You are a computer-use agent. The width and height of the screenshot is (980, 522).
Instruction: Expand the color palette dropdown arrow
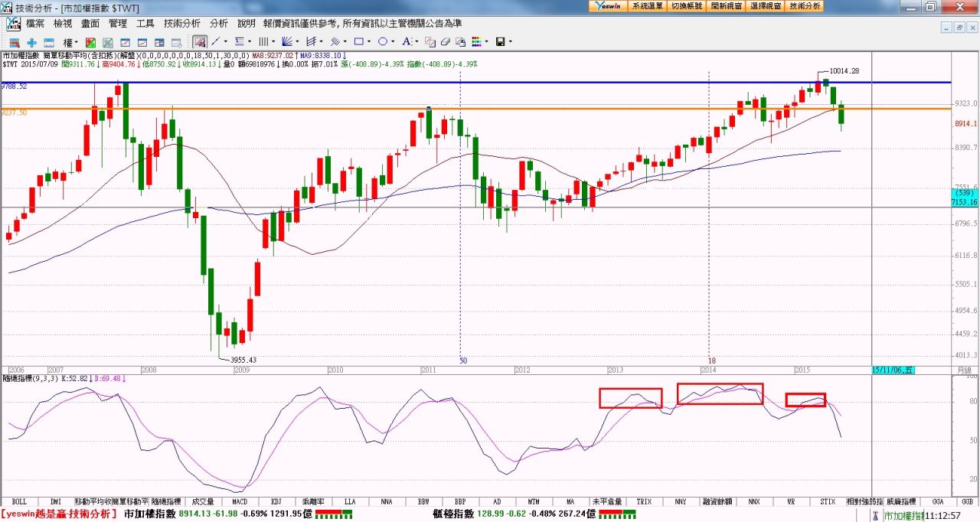(486, 41)
